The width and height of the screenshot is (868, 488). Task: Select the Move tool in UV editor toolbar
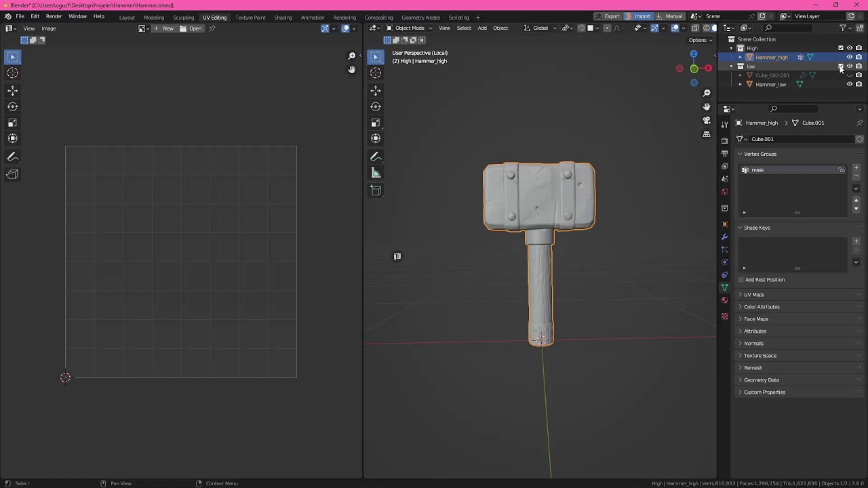click(x=12, y=90)
